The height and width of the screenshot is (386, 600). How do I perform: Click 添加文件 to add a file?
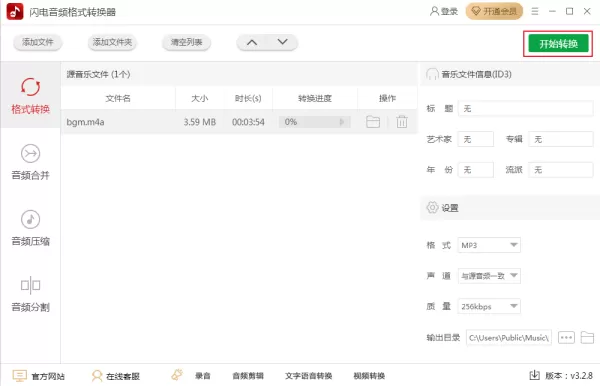click(x=38, y=42)
